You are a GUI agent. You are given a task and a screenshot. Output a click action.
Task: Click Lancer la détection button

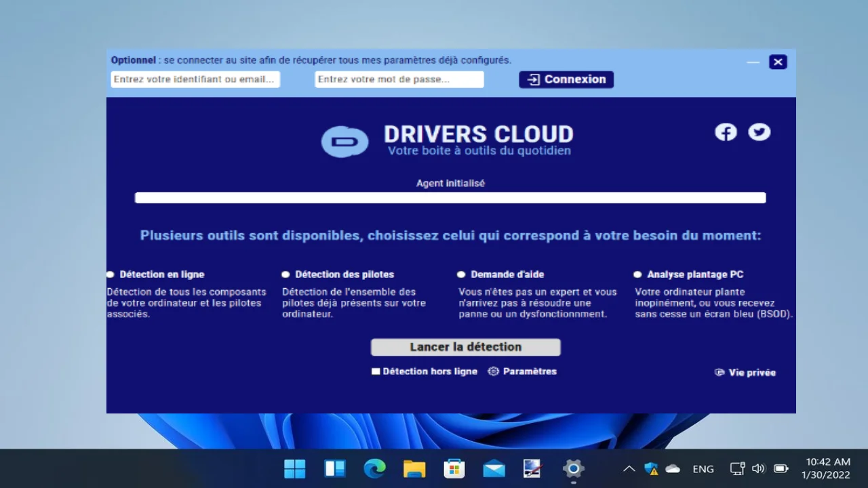pyautogui.click(x=465, y=347)
